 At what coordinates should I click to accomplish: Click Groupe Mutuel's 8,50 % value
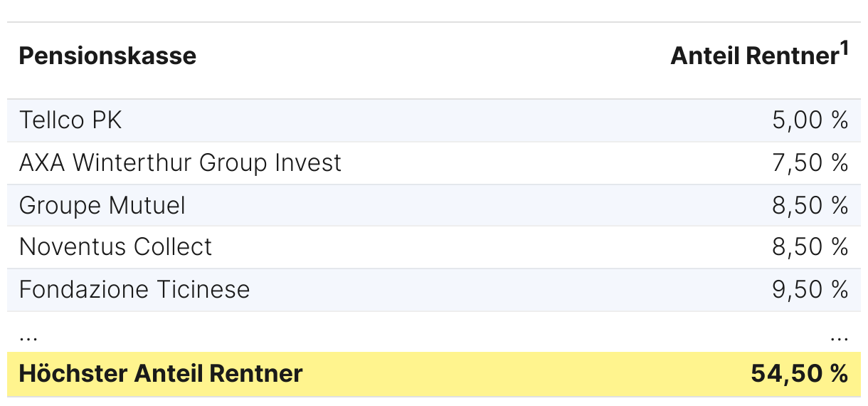[810, 206]
